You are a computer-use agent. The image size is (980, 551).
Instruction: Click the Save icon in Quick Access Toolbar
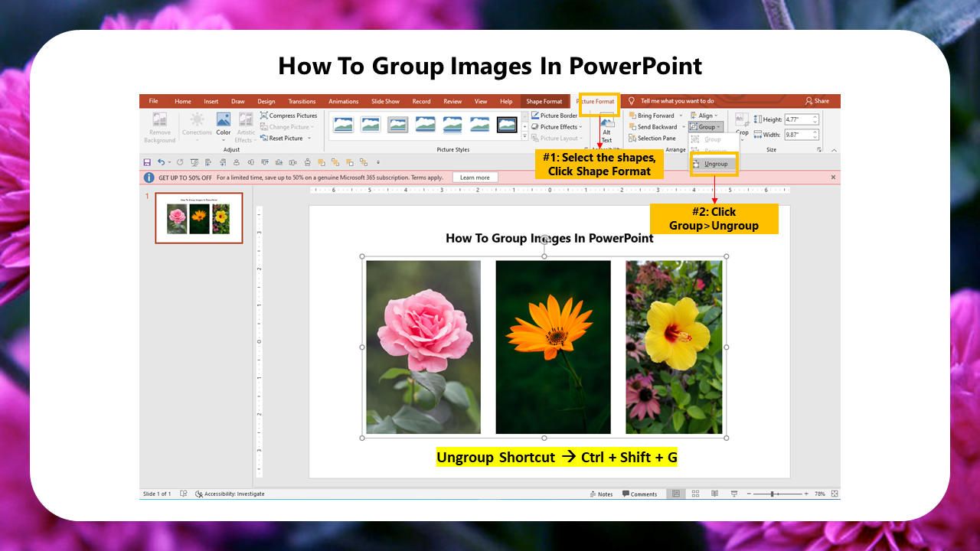click(x=147, y=162)
